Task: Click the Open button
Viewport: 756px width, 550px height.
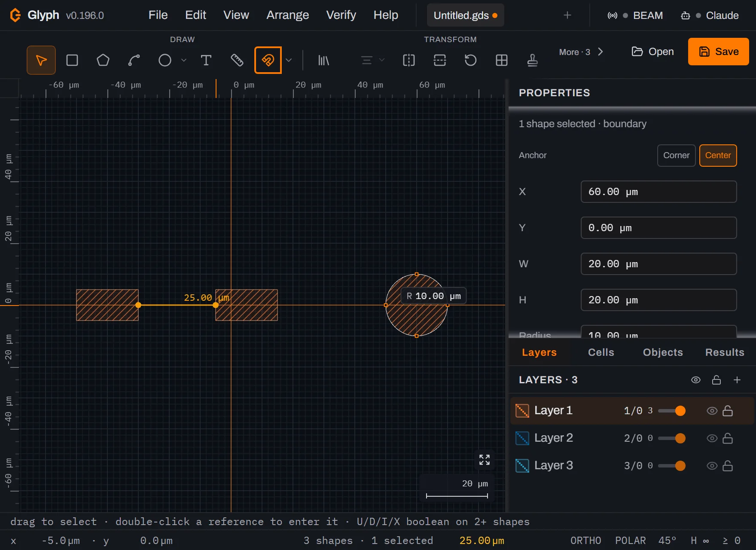Action: pyautogui.click(x=652, y=52)
